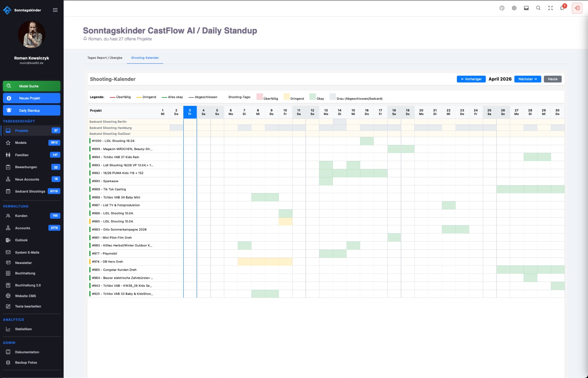Click the search magnifier in top bar

pyautogui.click(x=538, y=8)
